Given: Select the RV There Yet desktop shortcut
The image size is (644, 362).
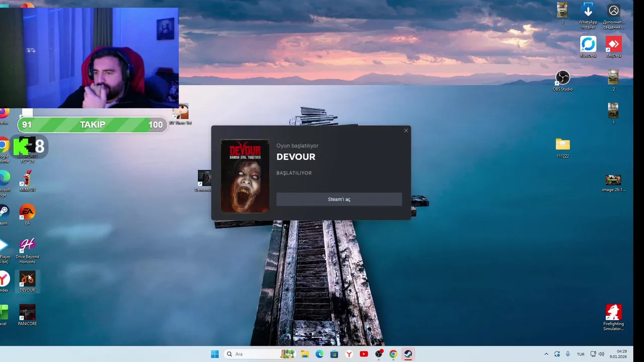Looking at the screenshot, I should coord(180,115).
